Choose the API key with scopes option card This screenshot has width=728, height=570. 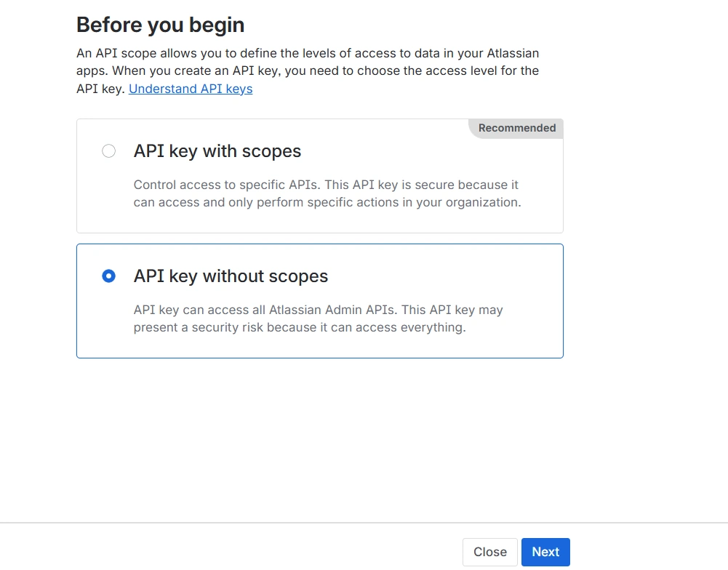tap(320, 176)
